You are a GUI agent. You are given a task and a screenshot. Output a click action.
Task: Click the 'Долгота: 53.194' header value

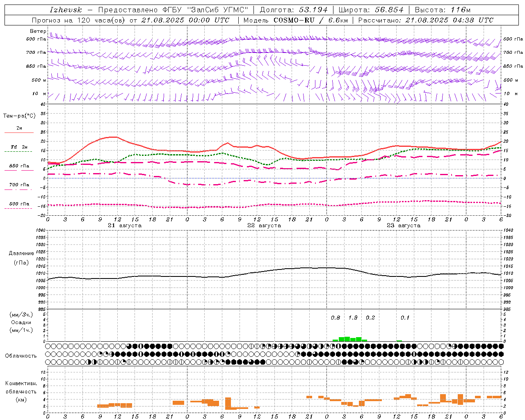pos(294,10)
